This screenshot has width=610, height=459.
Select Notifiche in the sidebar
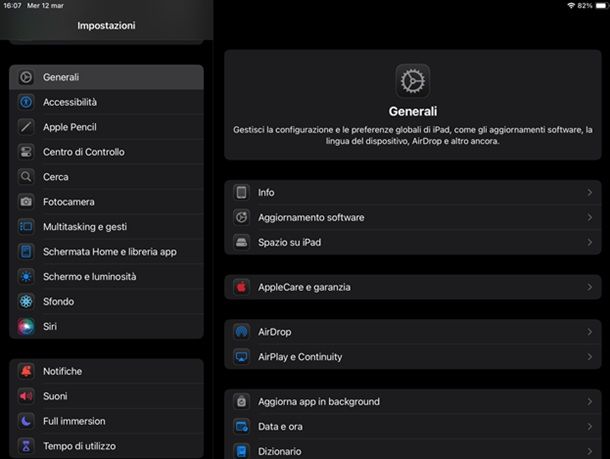63,371
